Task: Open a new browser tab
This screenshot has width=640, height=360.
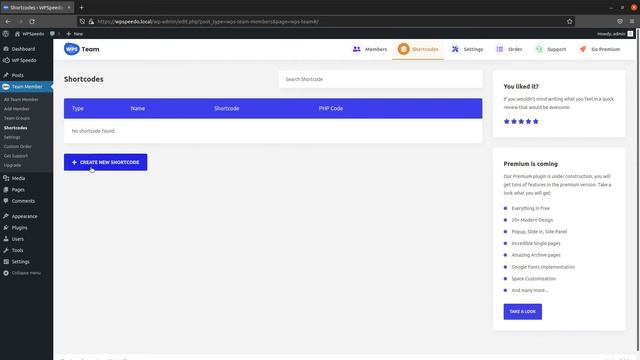Action: click(81, 7)
